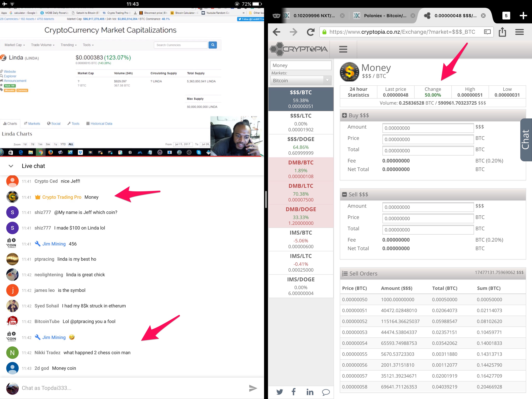The width and height of the screenshot is (532, 399).
Task: Collapse the Live chat section
Action: [x=11, y=166]
